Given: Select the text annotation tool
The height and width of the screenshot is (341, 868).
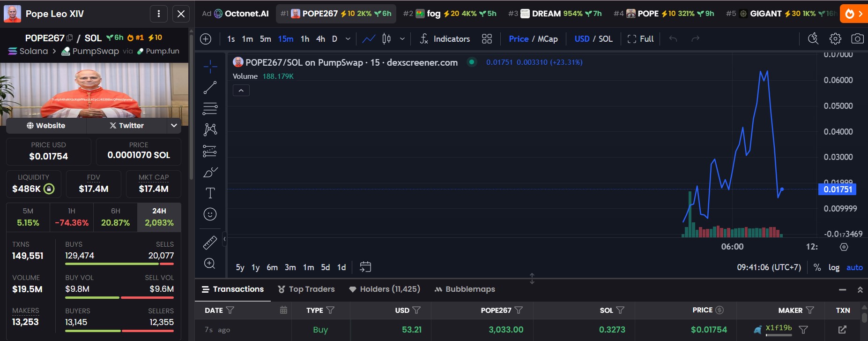Looking at the screenshot, I should tap(210, 193).
